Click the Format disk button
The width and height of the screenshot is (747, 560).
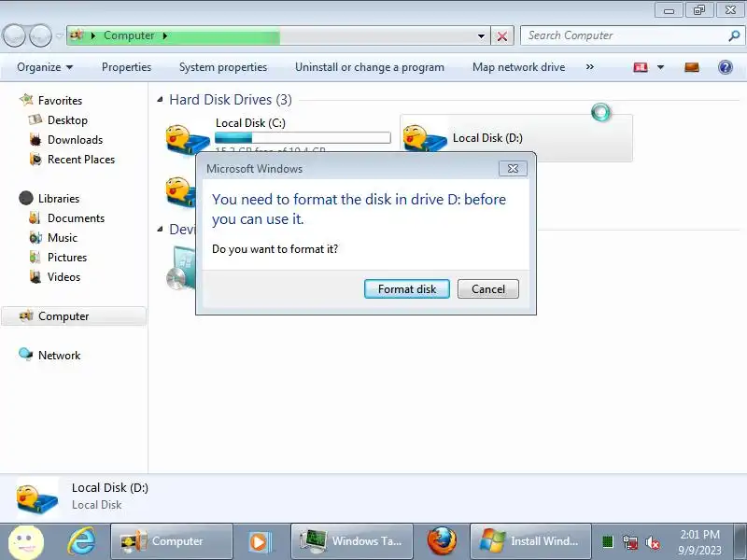pyautogui.click(x=407, y=289)
